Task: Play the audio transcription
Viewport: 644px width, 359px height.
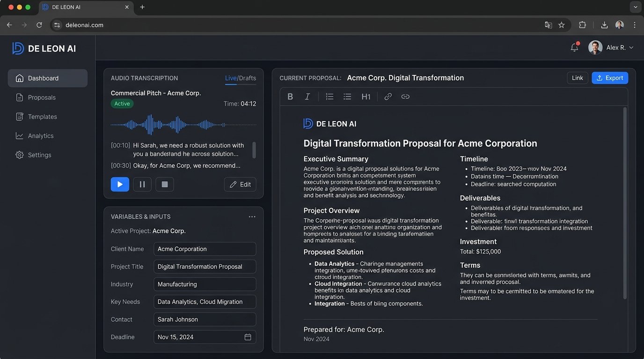Action: click(120, 184)
